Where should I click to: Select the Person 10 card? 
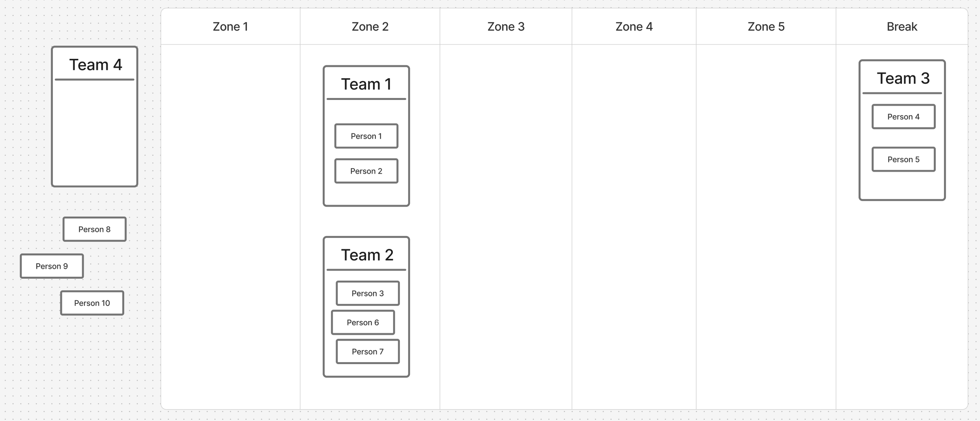click(x=92, y=303)
